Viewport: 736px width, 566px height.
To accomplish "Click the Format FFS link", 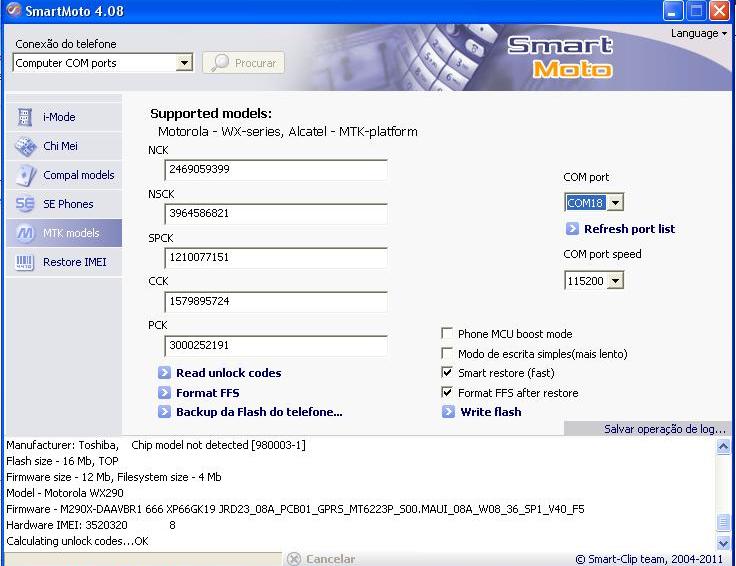I will (207, 393).
